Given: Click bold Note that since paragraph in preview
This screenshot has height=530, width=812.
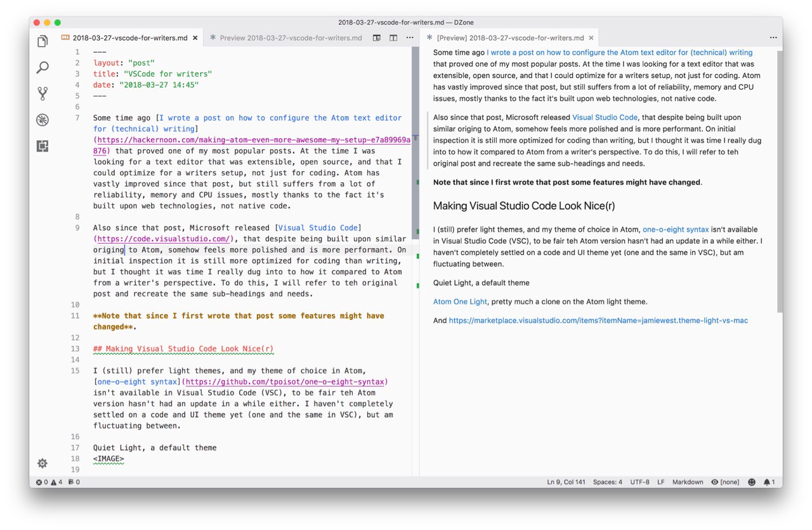Looking at the screenshot, I should point(567,183).
